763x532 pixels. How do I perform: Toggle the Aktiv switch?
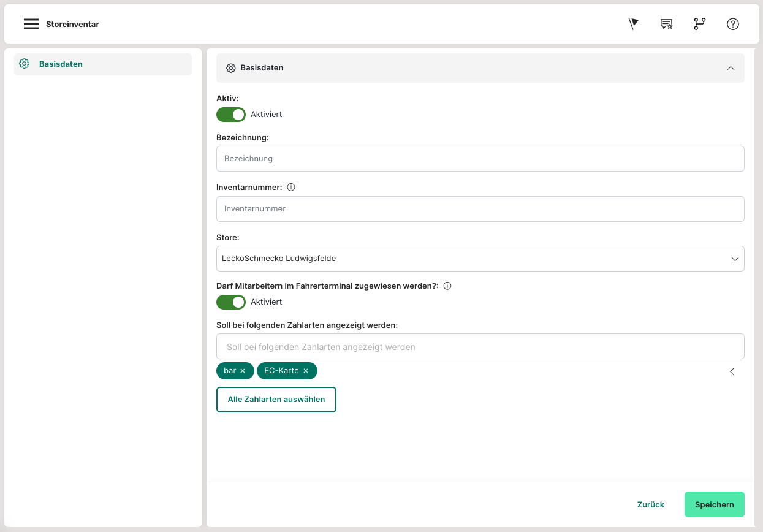coord(231,115)
